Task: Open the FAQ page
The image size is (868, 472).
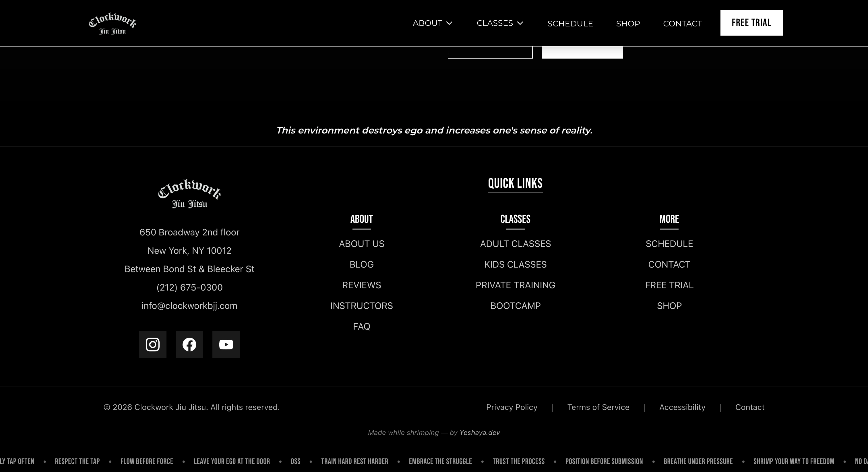Action: (x=361, y=326)
